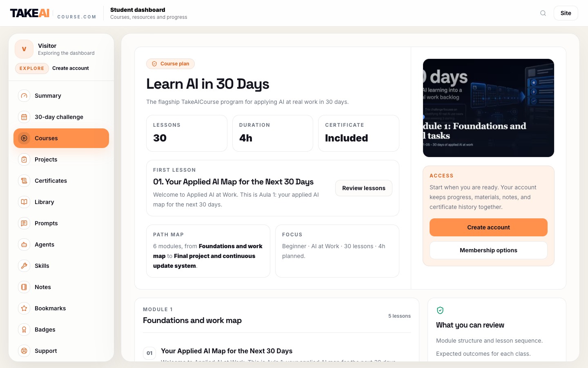Open the Bookmarks star icon
Viewport: 588px width, 368px height.
click(x=24, y=308)
